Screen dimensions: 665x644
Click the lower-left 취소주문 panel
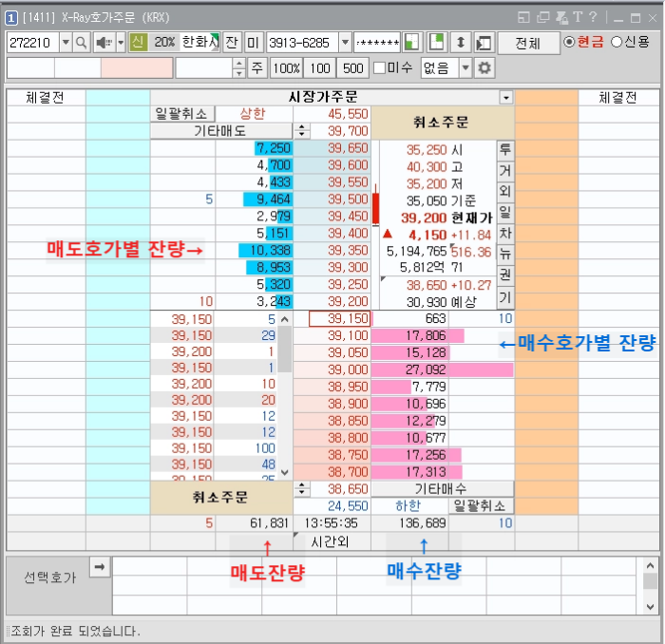coord(221,498)
